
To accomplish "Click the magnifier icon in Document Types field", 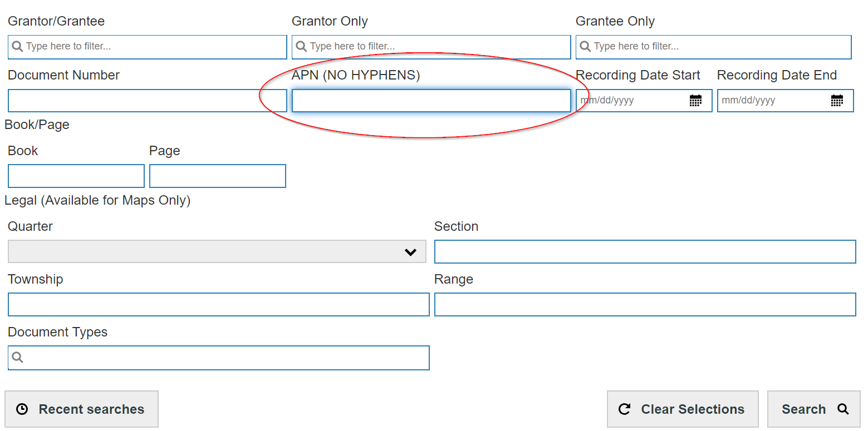I will 17,358.
